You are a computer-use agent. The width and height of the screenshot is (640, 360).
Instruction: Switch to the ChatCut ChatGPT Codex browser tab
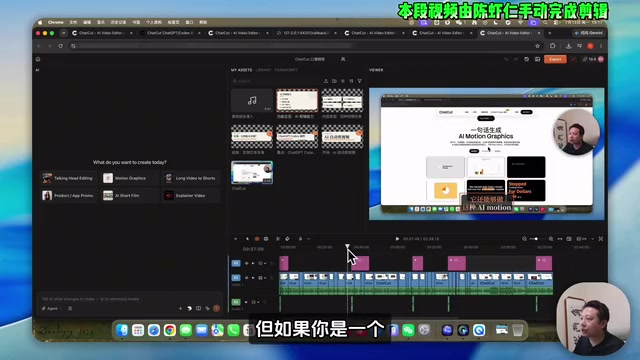click(x=170, y=33)
